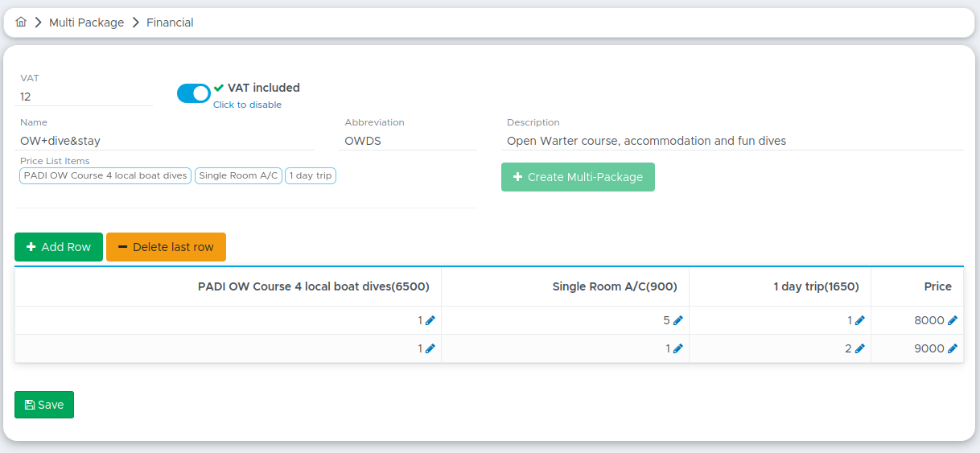Click the 'Click to disable' link
Image resolution: width=980 pixels, height=453 pixels.
[x=247, y=105]
